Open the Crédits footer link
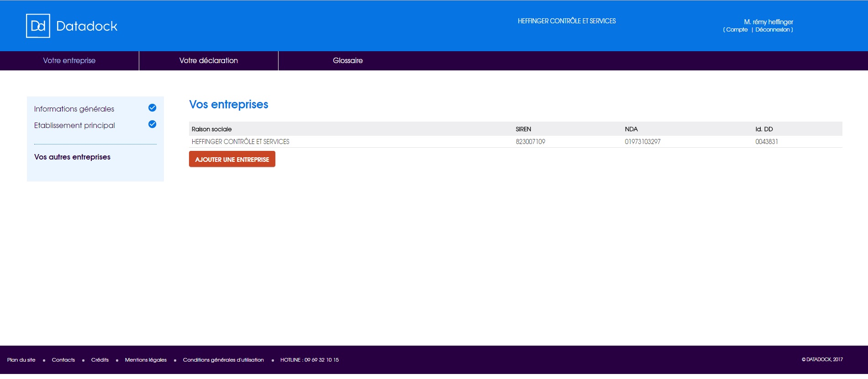Viewport: 868px width, 379px height. pos(100,360)
